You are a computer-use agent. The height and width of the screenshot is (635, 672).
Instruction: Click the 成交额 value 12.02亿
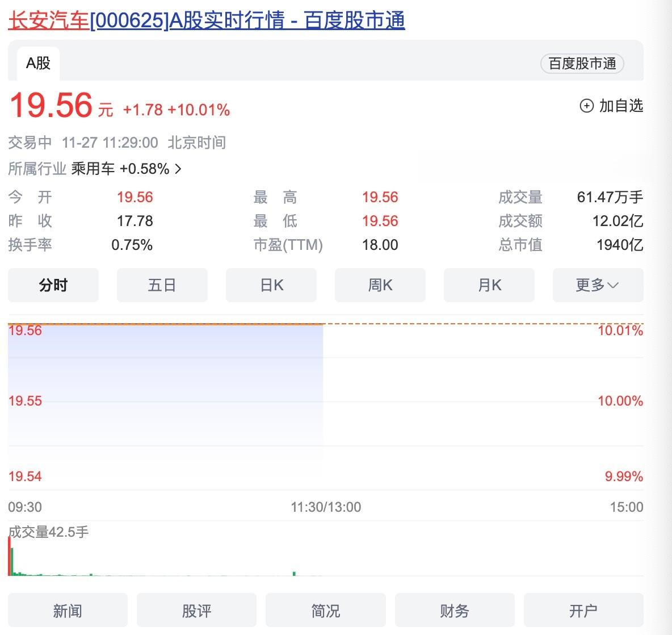[x=618, y=221]
